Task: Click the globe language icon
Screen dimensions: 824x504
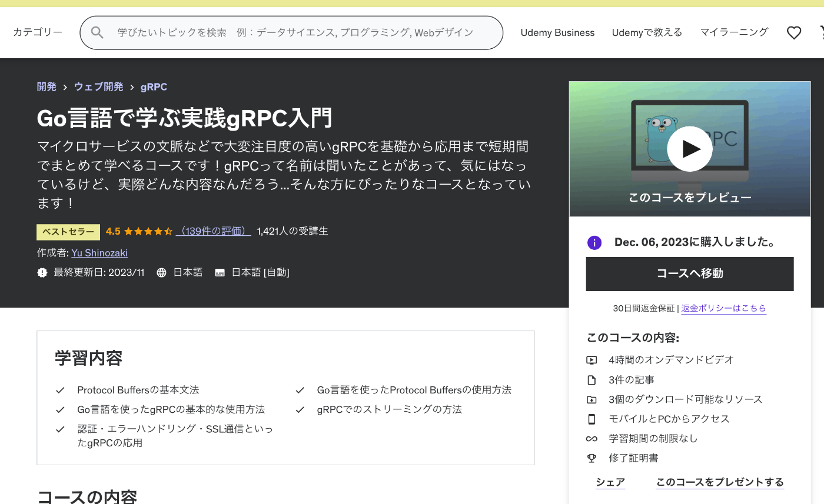Action: (161, 272)
